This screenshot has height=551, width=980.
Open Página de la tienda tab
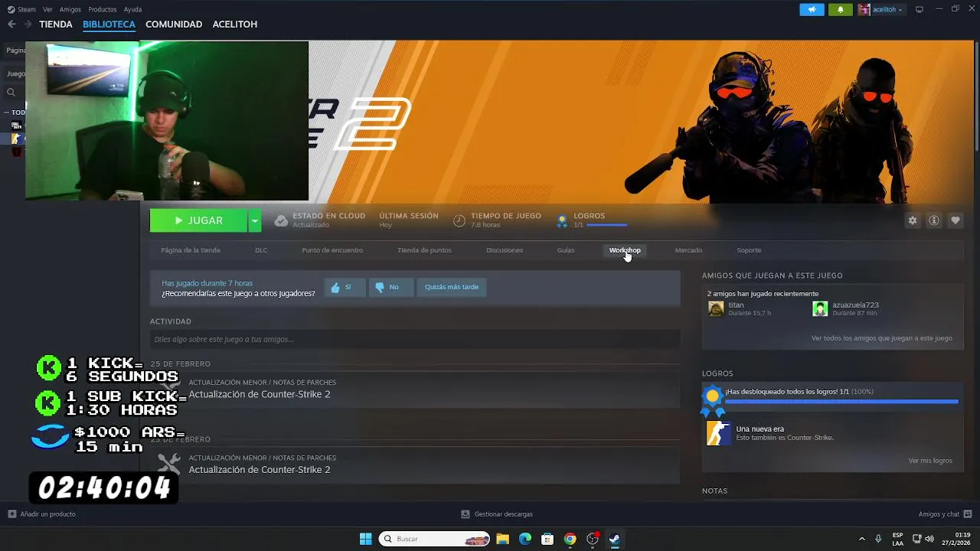191,250
